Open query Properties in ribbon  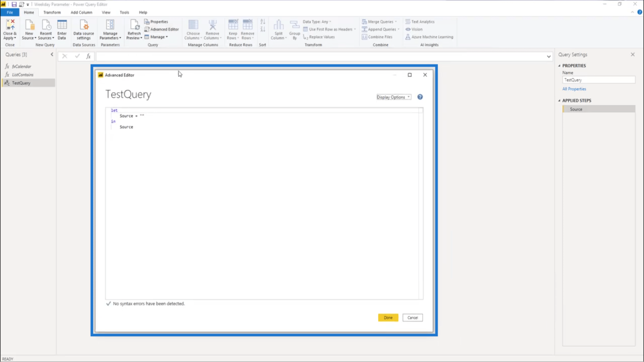156,22
